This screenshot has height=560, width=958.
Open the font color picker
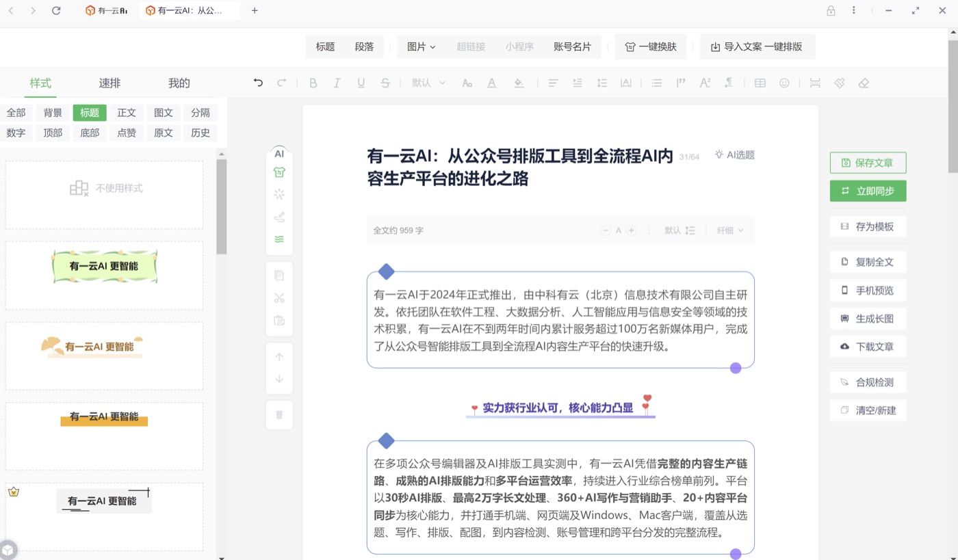click(x=491, y=83)
